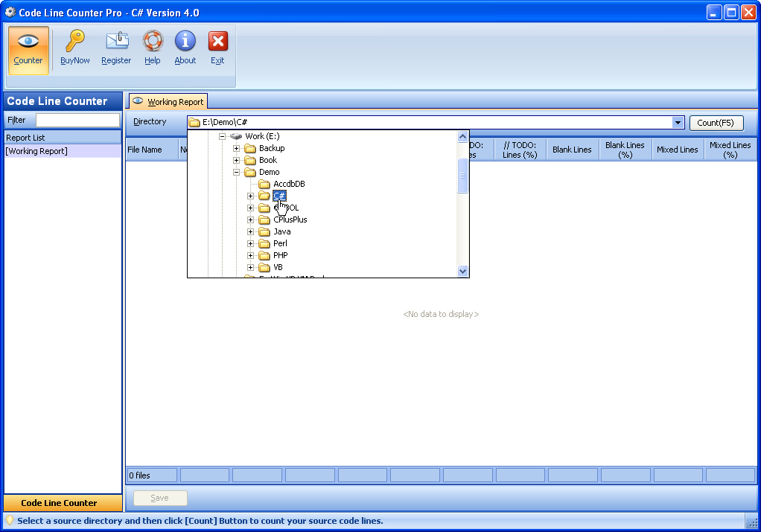
Task: Click the folder tree scrollbar down arrow
Action: pyautogui.click(x=462, y=271)
